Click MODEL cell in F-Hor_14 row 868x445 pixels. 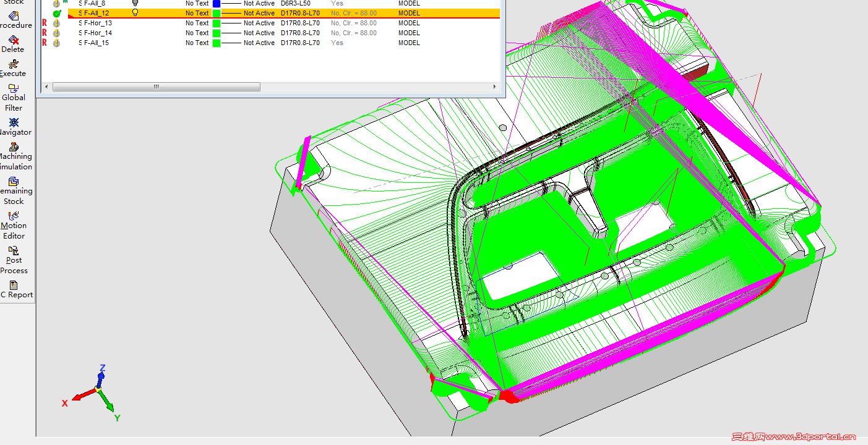coord(409,33)
